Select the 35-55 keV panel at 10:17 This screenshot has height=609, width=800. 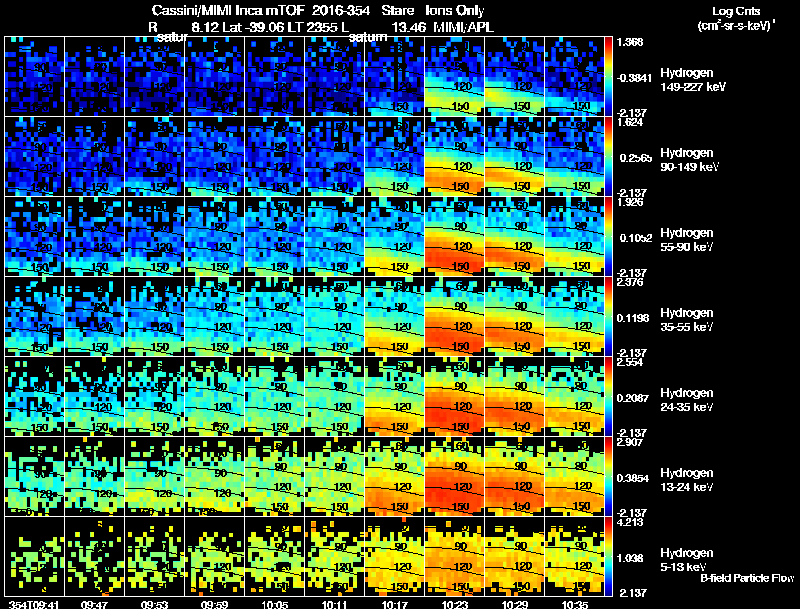pos(394,317)
